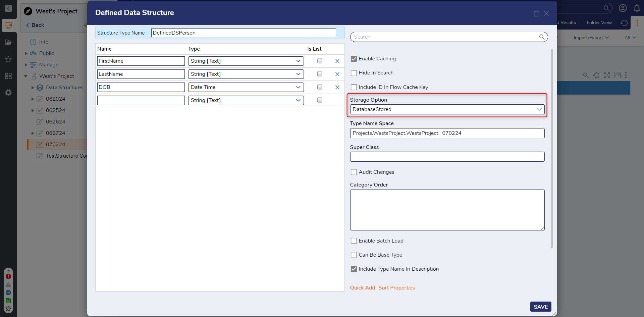The height and width of the screenshot is (317, 644).
Task: Open the notifications bell
Action: click(637, 8)
